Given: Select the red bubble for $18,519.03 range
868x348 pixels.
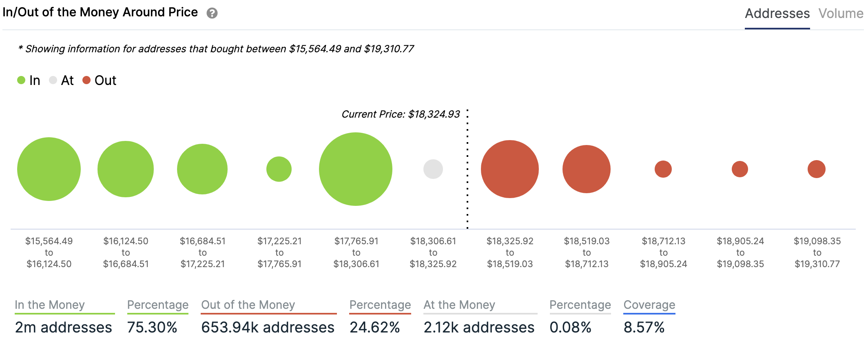Looking at the screenshot, I should (587, 169).
